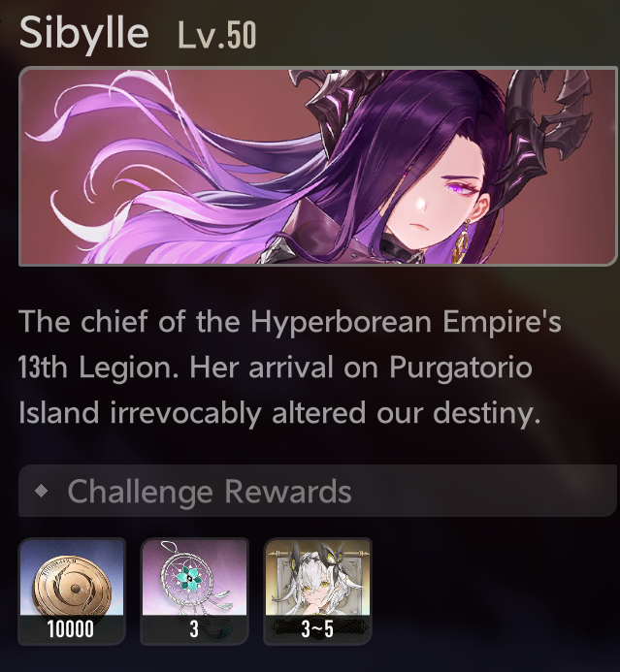Click the Lv.50 level indicator

click(x=217, y=35)
